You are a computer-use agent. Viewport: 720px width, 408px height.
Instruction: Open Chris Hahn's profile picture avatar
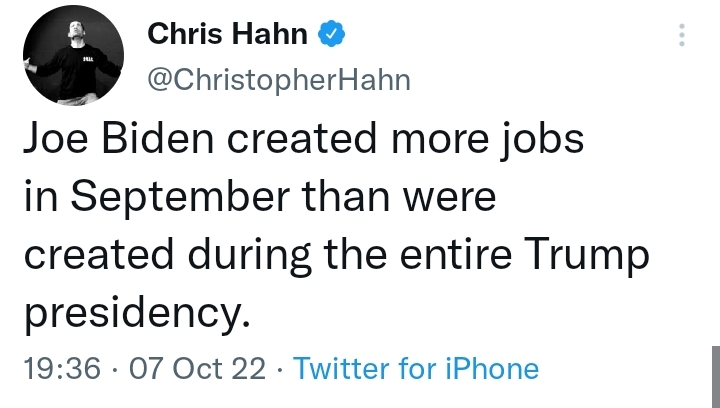point(73,56)
